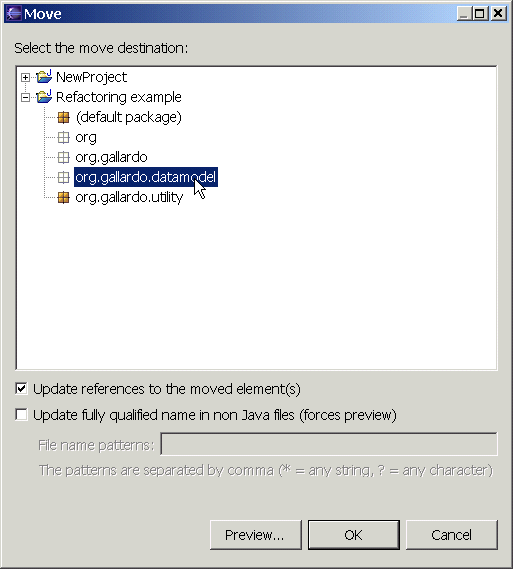Click the Refactoring example project folder icon

44,97
